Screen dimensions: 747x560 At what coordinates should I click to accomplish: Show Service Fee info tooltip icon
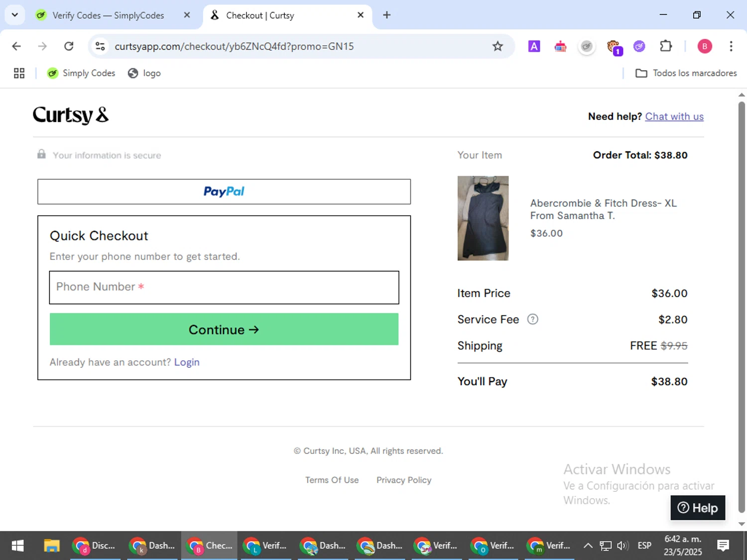(x=532, y=320)
